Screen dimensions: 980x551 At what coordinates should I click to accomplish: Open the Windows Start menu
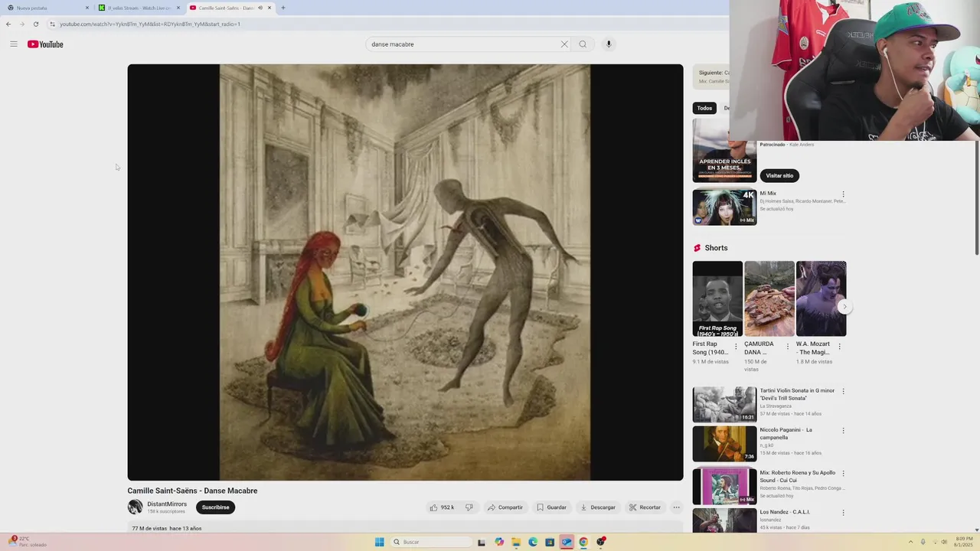(x=379, y=542)
